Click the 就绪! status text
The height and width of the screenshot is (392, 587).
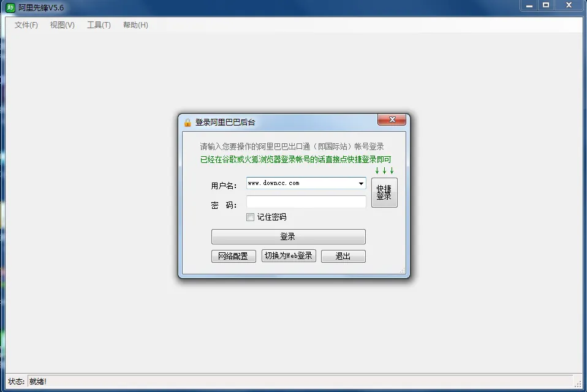pos(38,382)
